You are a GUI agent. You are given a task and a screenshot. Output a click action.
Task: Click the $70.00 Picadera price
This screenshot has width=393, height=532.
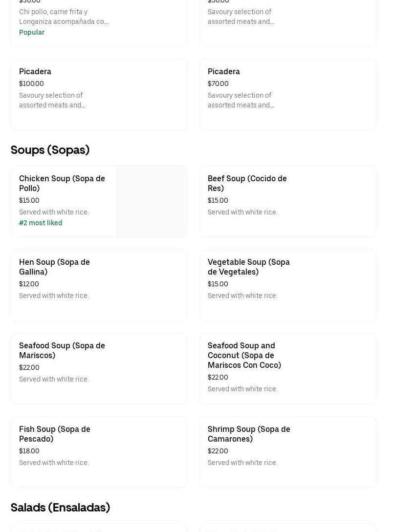click(218, 84)
